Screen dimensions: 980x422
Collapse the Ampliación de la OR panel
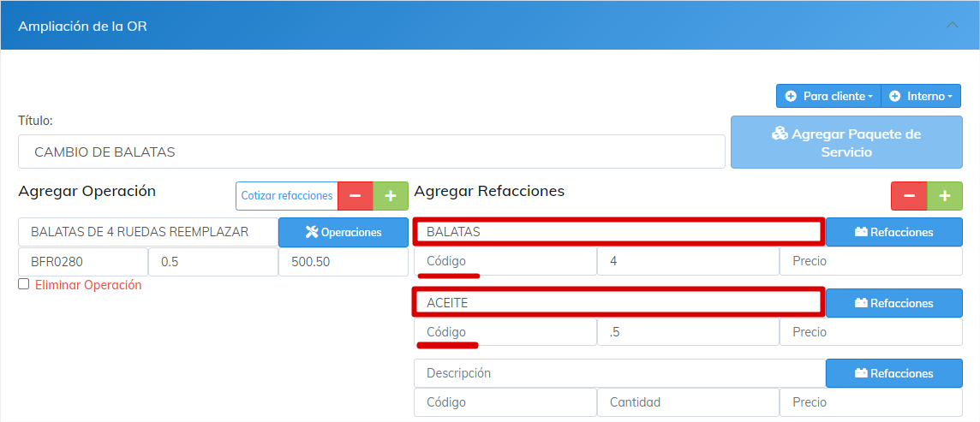click(x=953, y=25)
